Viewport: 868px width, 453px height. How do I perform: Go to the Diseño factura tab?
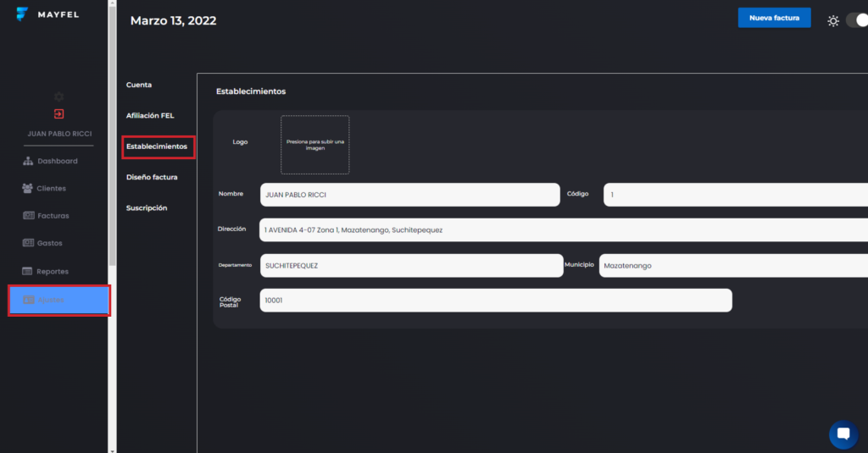[152, 177]
